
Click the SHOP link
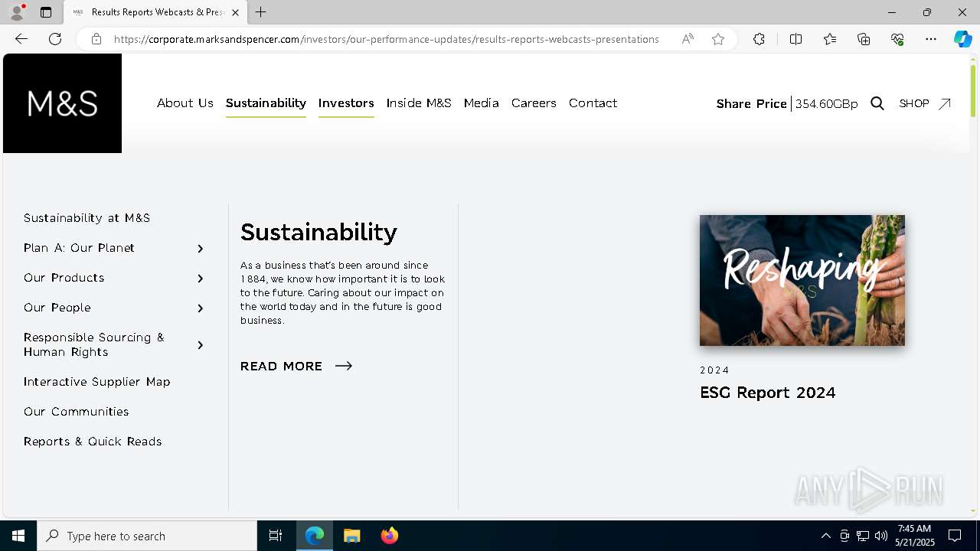coord(914,103)
